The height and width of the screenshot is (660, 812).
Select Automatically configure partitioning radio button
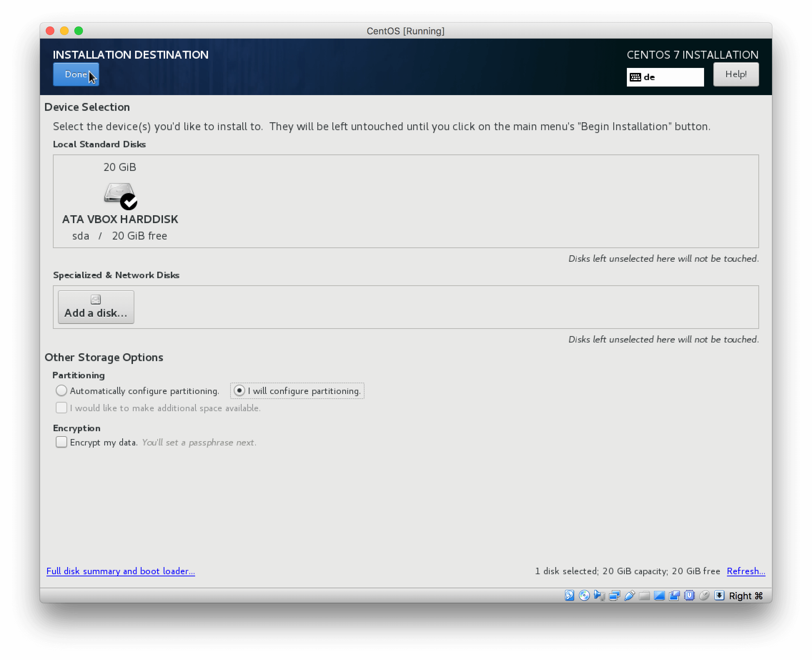tap(61, 390)
